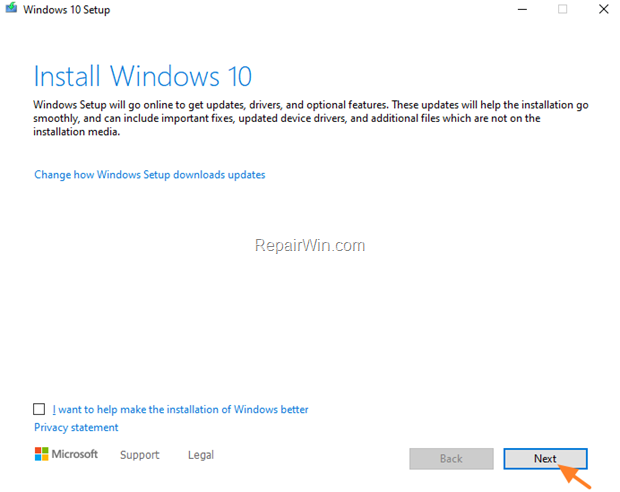
Task: Close the Windows 10 Setup window
Action: coord(603,9)
